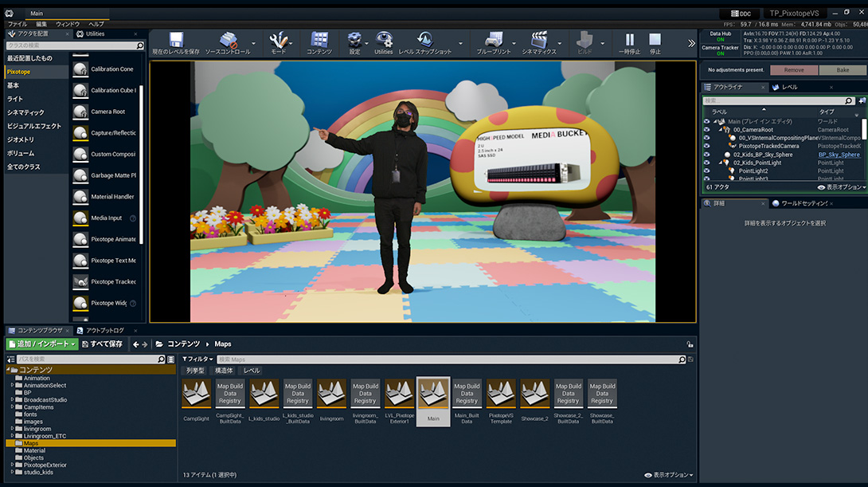Toggle eye icon for 02_Kids_BP_Sky_Sphere
The width and height of the screenshot is (868, 487).
pos(706,155)
